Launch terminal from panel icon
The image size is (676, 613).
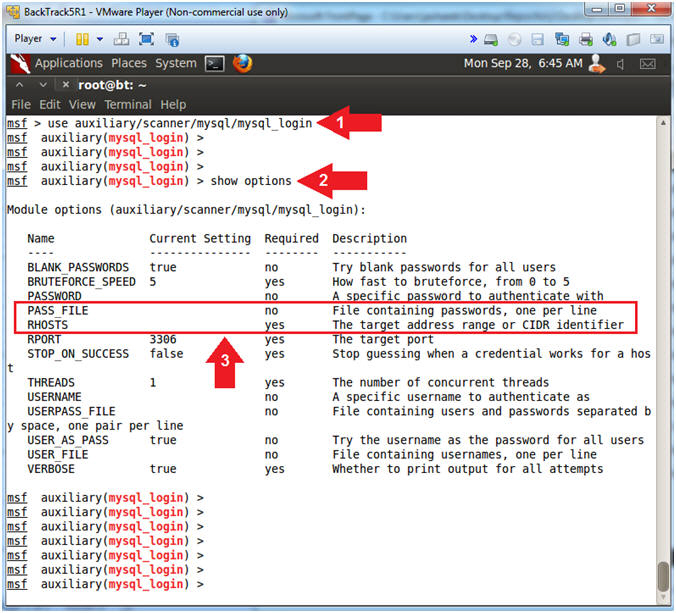click(215, 64)
